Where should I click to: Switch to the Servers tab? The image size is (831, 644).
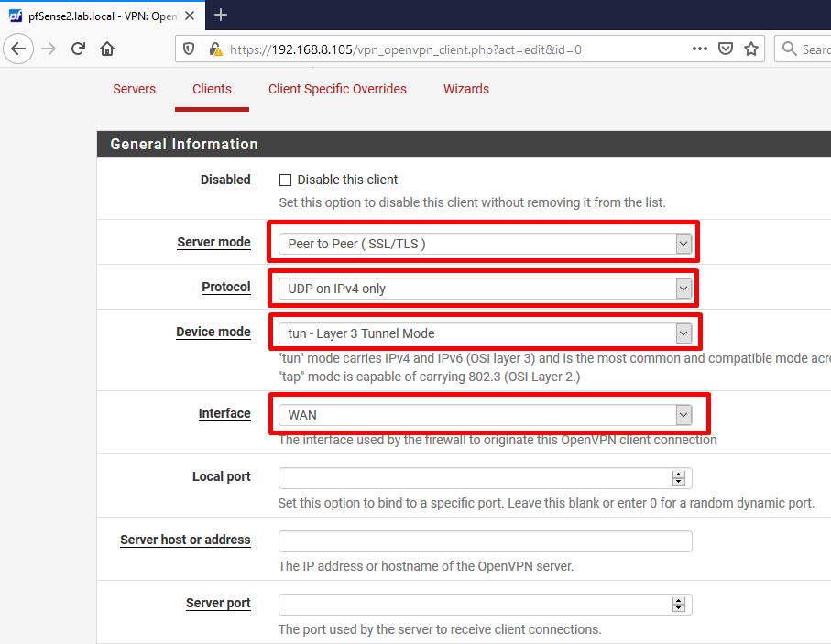(x=134, y=89)
